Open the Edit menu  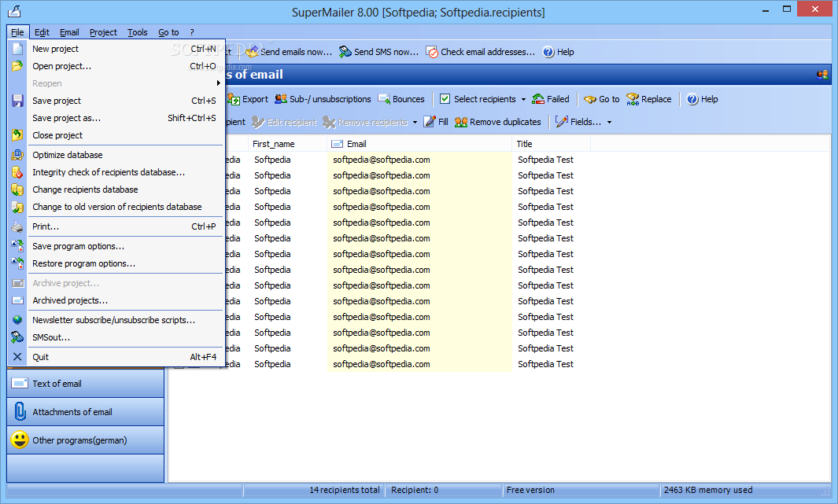tap(42, 32)
